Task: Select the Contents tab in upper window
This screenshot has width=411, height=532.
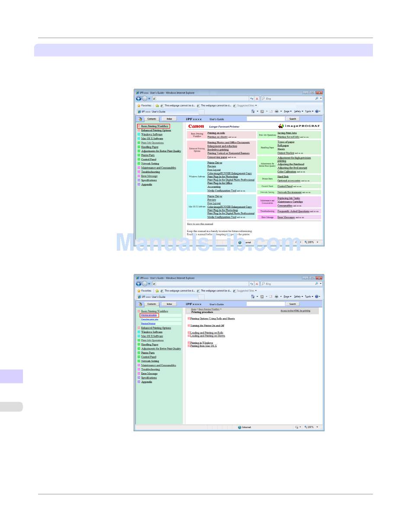Action: (x=152, y=119)
